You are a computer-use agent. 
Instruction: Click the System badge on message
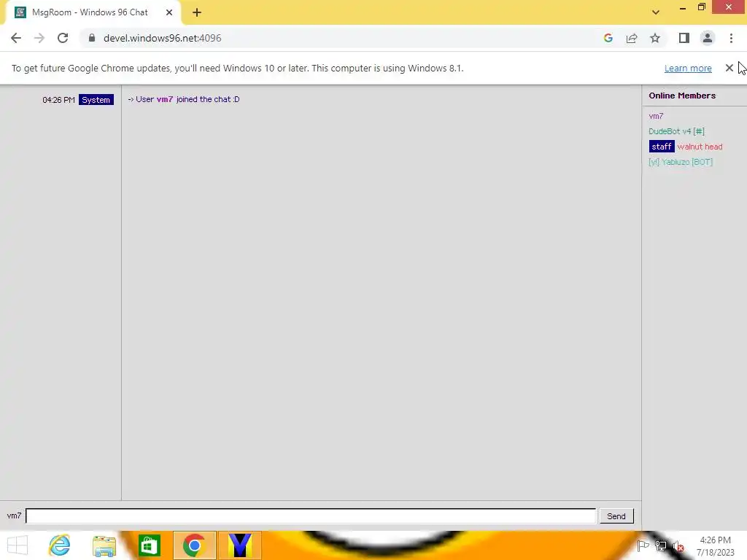pyautogui.click(x=96, y=99)
